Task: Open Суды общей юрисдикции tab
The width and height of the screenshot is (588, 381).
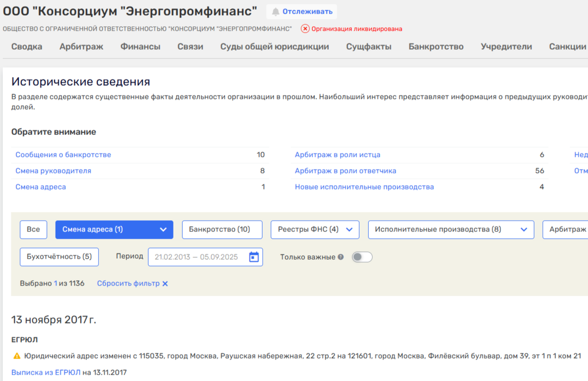Action: click(x=275, y=47)
